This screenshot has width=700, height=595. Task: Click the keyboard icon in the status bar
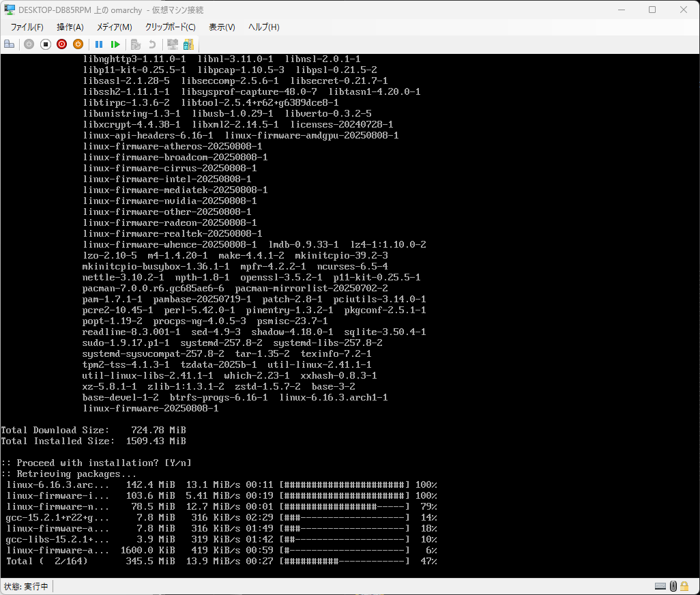(660, 586)
